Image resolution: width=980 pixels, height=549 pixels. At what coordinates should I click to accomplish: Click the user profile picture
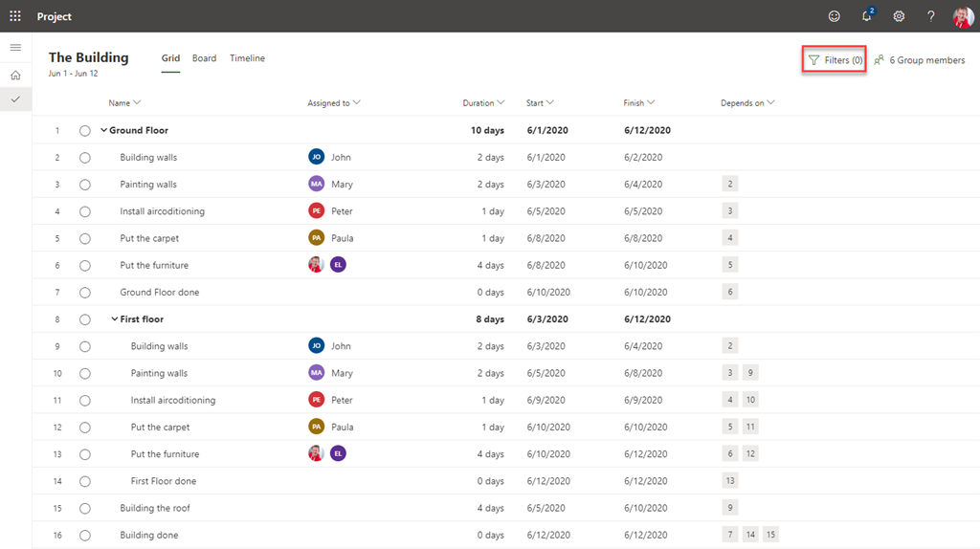tap(963, 16)
